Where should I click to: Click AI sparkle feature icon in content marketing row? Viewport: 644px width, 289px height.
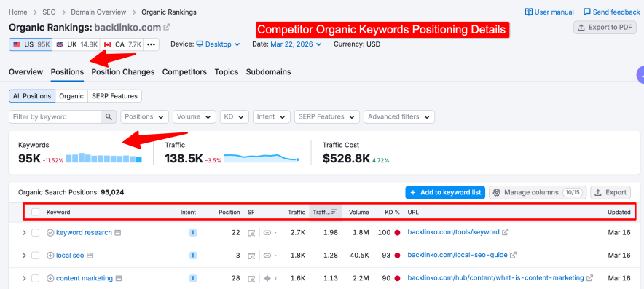coord(267,278)
